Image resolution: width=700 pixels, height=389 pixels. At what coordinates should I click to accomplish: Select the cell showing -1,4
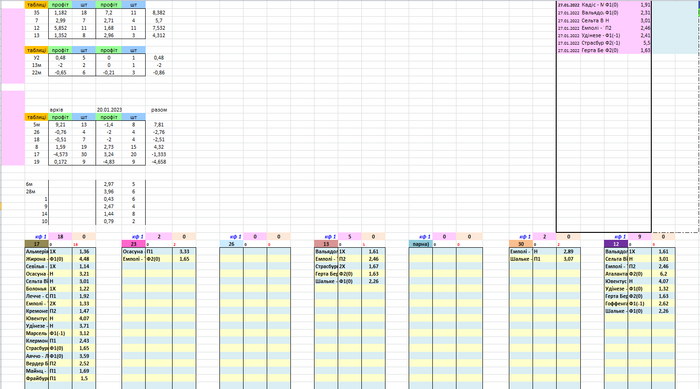108,125
